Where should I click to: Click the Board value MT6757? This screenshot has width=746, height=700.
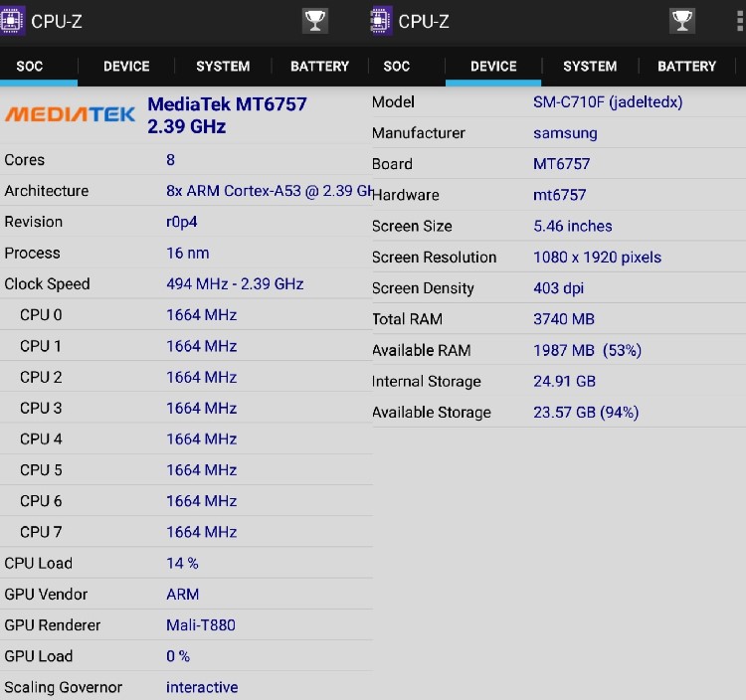(x=561, y=164)
